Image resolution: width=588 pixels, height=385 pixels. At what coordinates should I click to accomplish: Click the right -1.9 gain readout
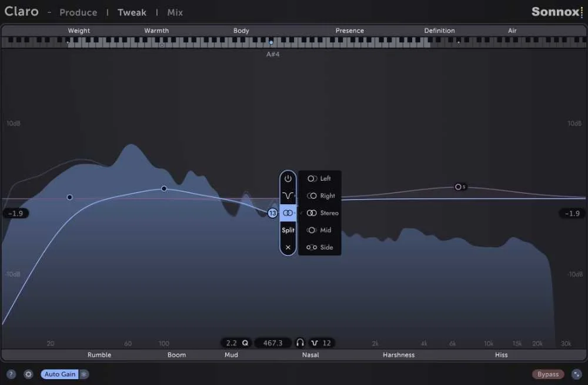coord(572,213)
